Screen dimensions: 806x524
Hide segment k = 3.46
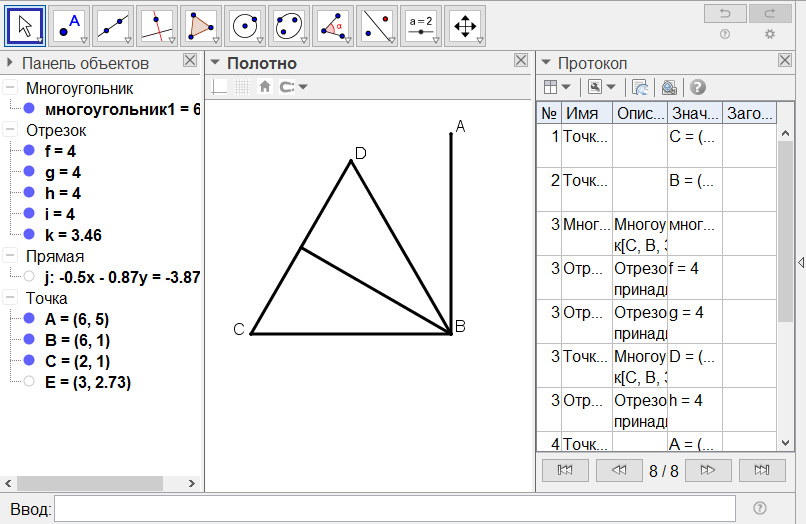29,235
